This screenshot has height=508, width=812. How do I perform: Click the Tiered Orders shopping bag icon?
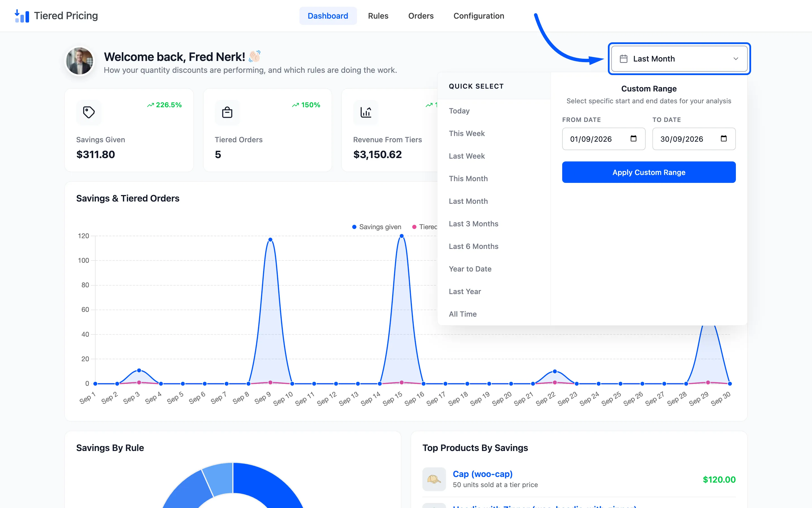click(227, 112)
